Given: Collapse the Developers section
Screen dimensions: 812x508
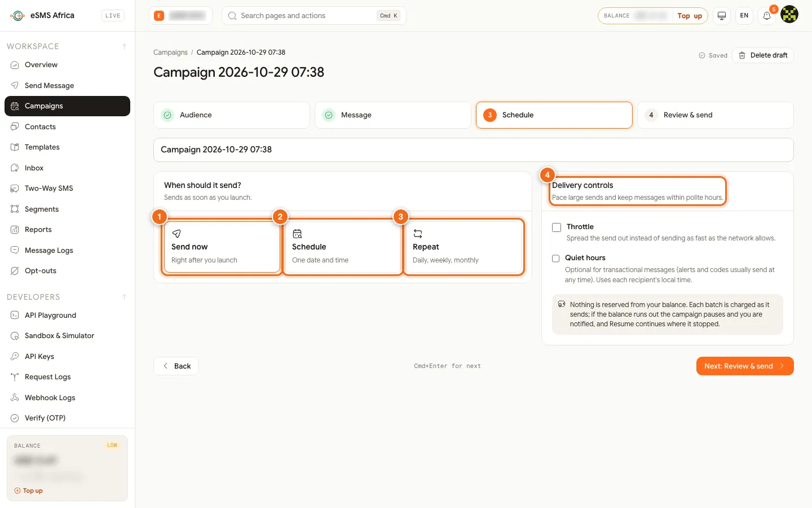Looking at the screenshot, I should point(124,297).
